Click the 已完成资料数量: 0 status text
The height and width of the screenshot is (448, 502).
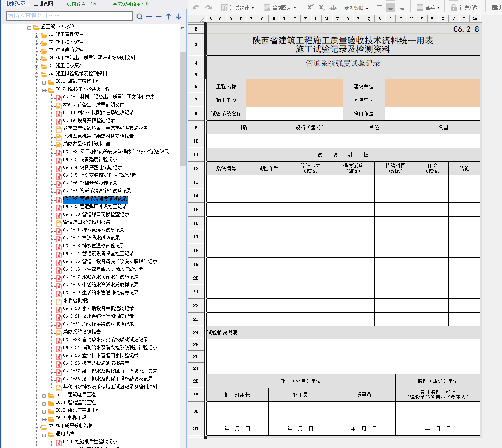pos(128,4)
